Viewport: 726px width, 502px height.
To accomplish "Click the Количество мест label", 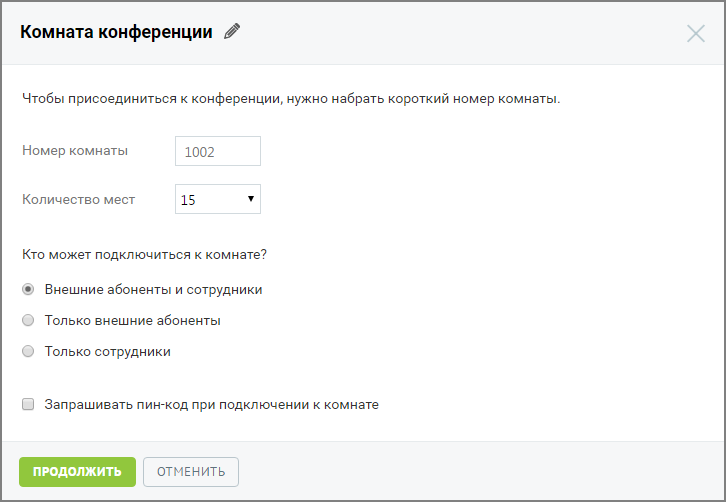I will 79,200.
